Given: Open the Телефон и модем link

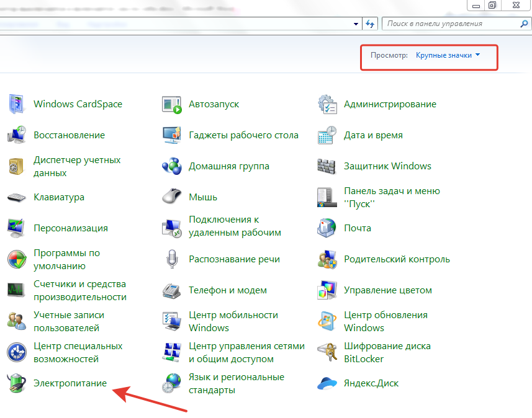Looking at the screenshot, I should (x=228, y=290).
